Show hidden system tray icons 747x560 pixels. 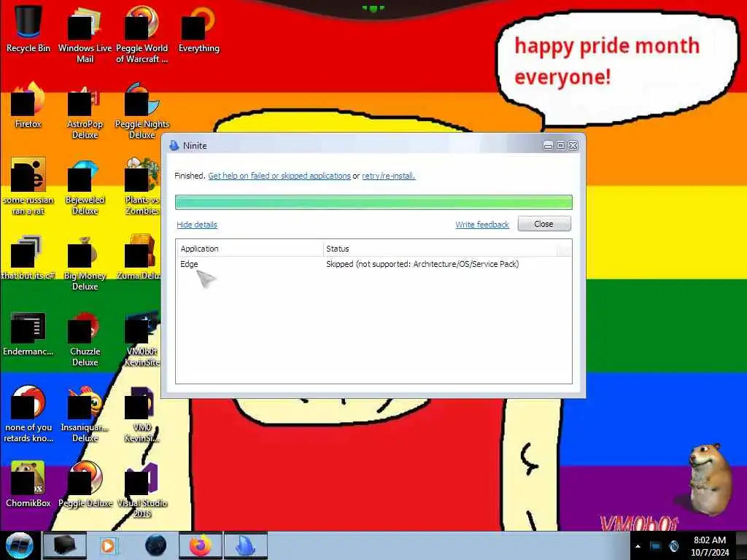[638, 546]
